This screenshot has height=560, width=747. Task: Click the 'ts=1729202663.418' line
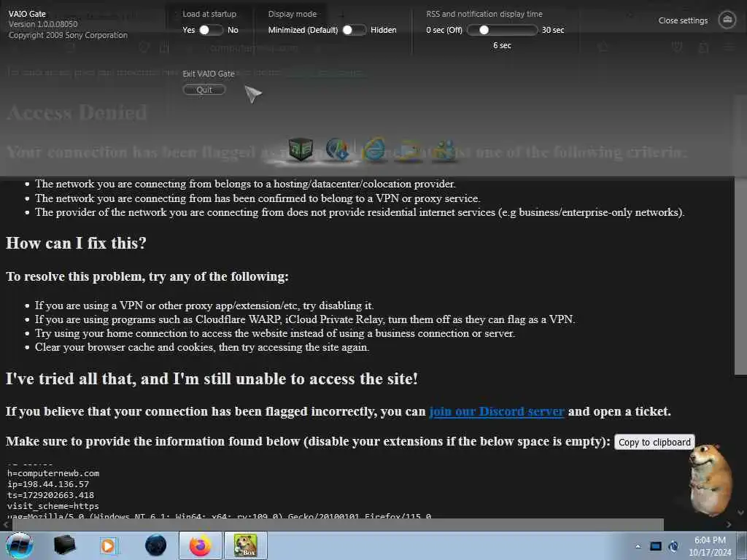coord(50,495)
